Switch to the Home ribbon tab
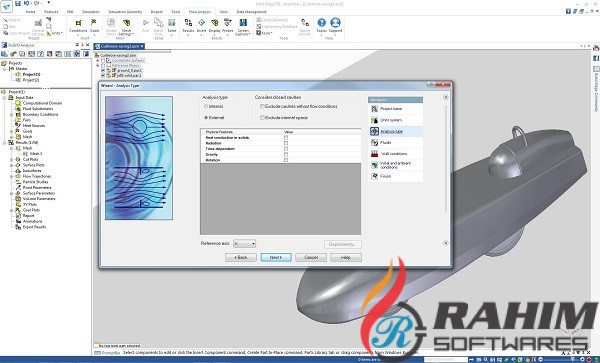The width and height of the screenshot is (600, 363). (30, 12)
